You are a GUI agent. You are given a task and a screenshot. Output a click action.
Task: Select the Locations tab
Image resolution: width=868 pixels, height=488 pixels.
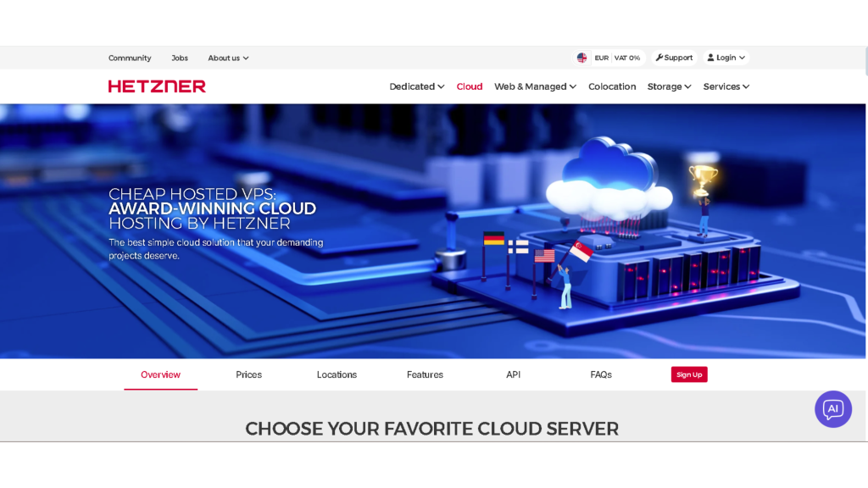(x=337, y=374)
